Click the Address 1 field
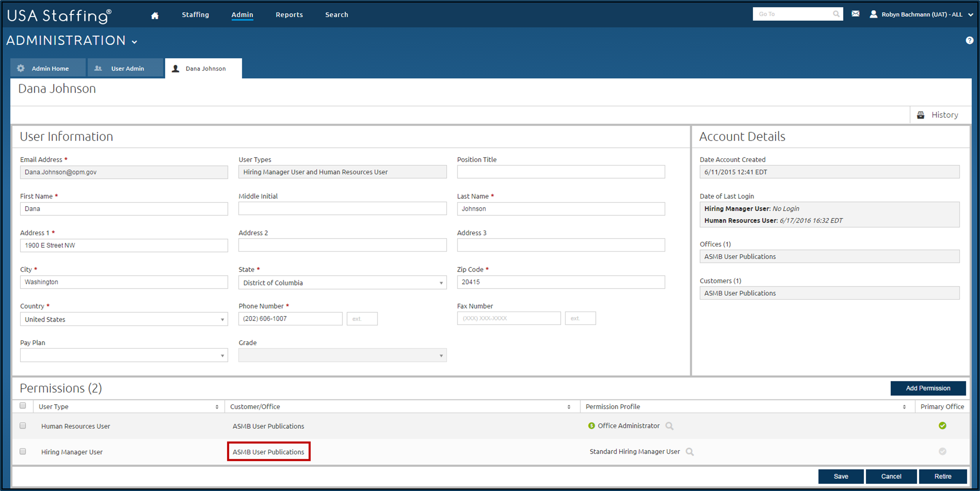 [x=124, y=245]
